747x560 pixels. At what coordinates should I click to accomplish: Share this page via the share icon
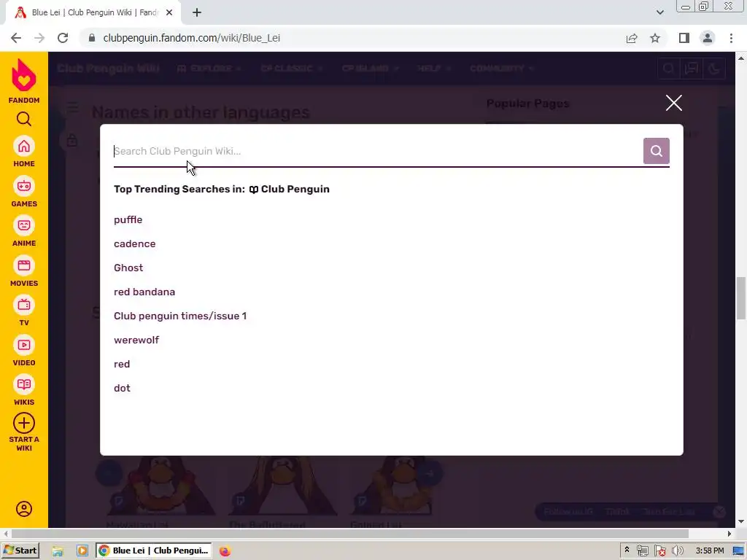[x=632, y=38]
